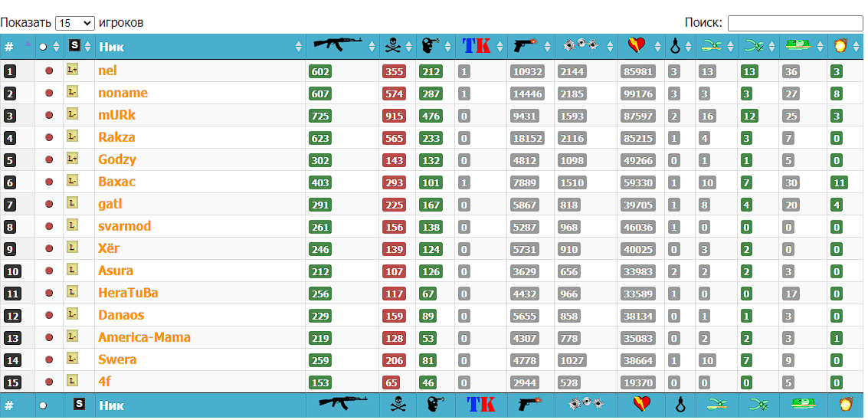Click sort arrows beside the noose icon
868x420 pixels.
point(688,47)
